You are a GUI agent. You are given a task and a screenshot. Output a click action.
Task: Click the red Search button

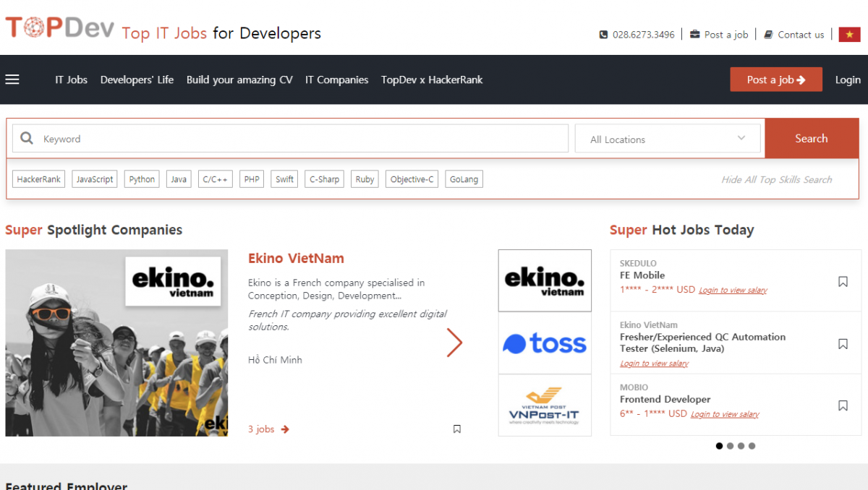pyautogui.click(x=811, y=139)
